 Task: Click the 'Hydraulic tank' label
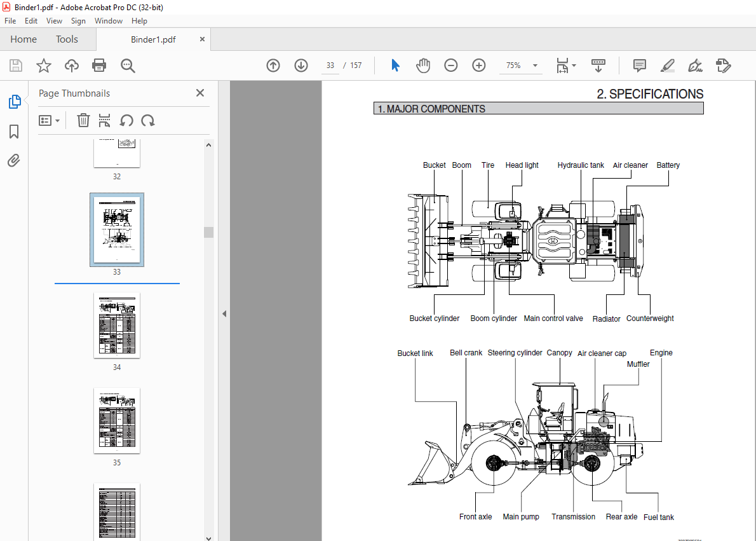pos(581,165)
